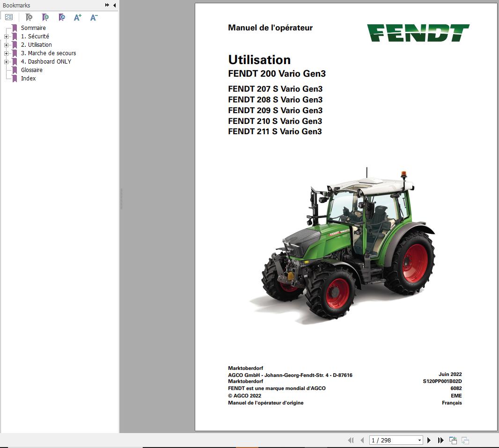Select the 2. Utilisation bookmark

point(37,45)
